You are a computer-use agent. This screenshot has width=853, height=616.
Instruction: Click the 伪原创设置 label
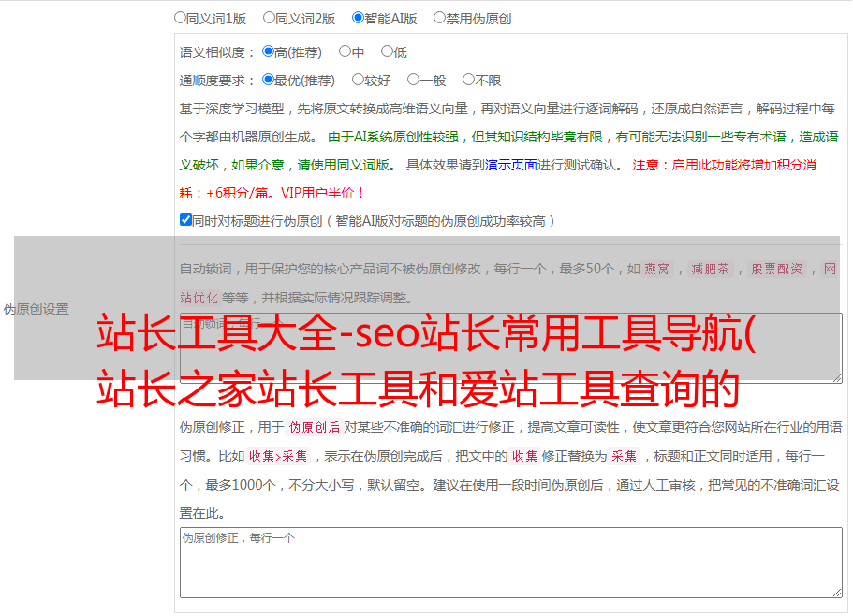36,309
